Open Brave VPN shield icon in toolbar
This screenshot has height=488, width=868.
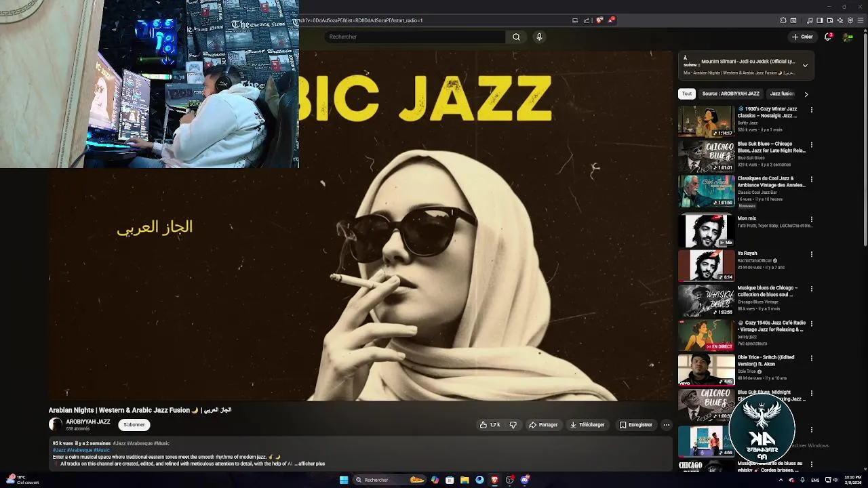[x=850, y=20]
